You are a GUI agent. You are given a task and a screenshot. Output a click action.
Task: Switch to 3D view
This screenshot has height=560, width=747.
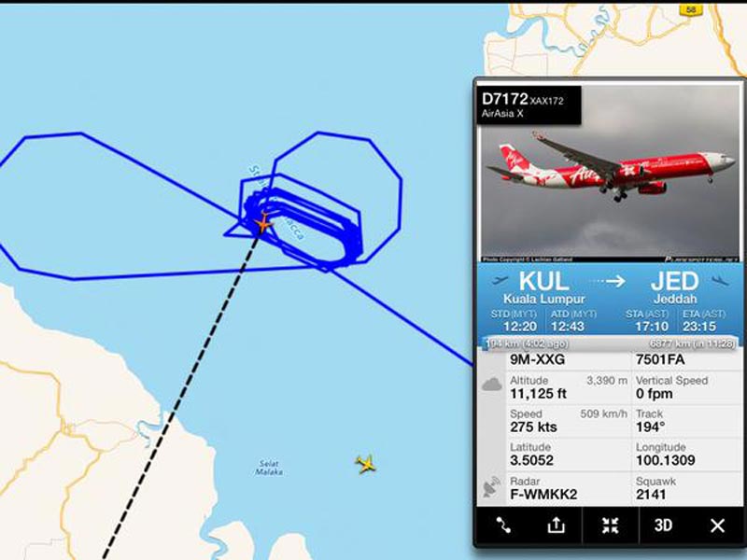(663, 525)
